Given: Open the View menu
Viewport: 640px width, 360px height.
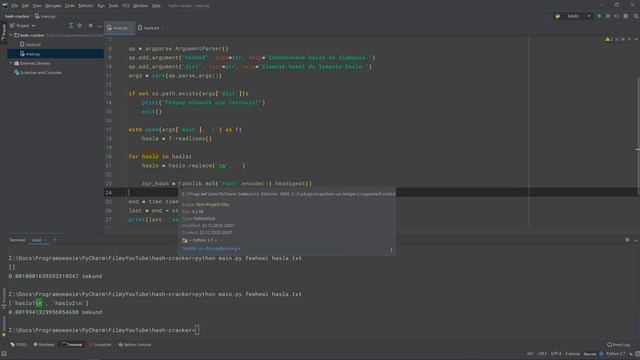Looking at the screenshot, I should pyautogui.click(x=37, y=6).
